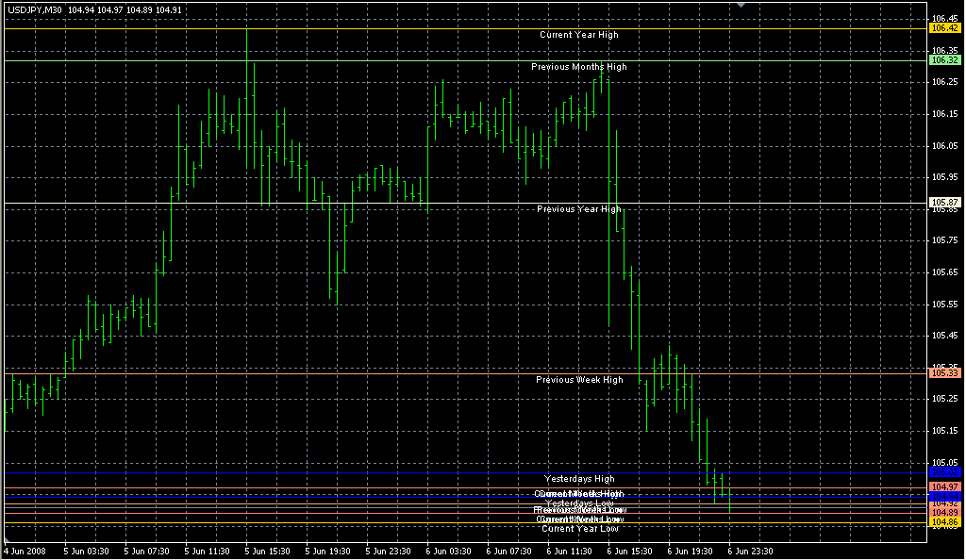The width and height of the screenshot is (966, 560).
Task: Click the 106.45 price scale value
Action: coord(944,18)
